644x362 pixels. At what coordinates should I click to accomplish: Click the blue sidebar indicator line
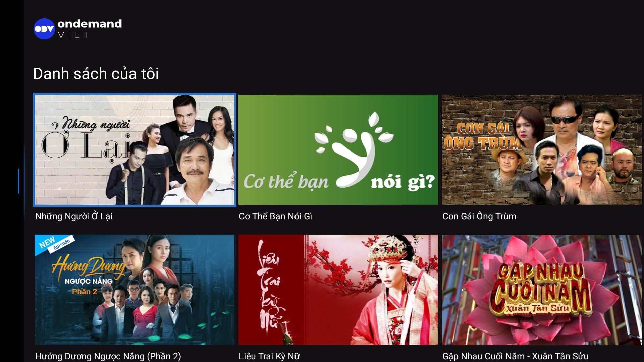(19, 181)
